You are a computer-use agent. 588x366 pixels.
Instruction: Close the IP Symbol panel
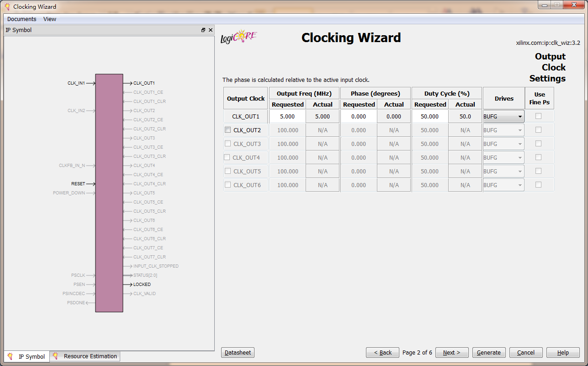coord(211,30)
